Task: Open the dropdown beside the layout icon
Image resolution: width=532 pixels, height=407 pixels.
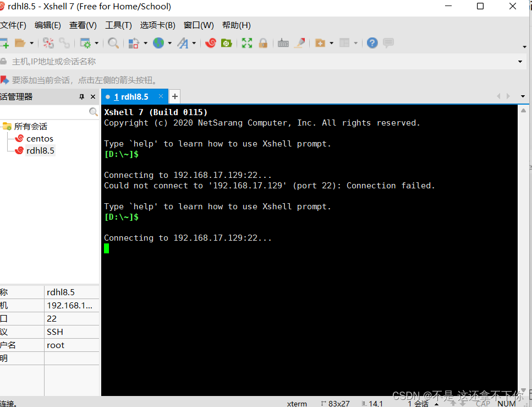Action: point(357,42)
